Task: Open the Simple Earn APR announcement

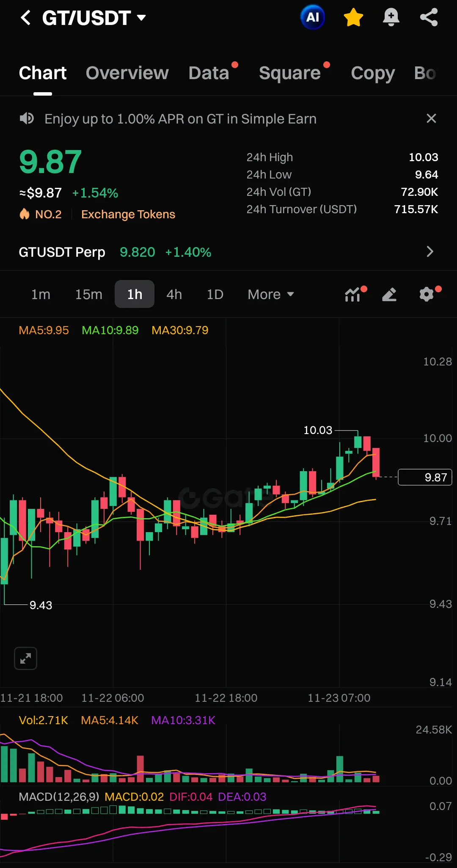Action: (x=180, y=119)
